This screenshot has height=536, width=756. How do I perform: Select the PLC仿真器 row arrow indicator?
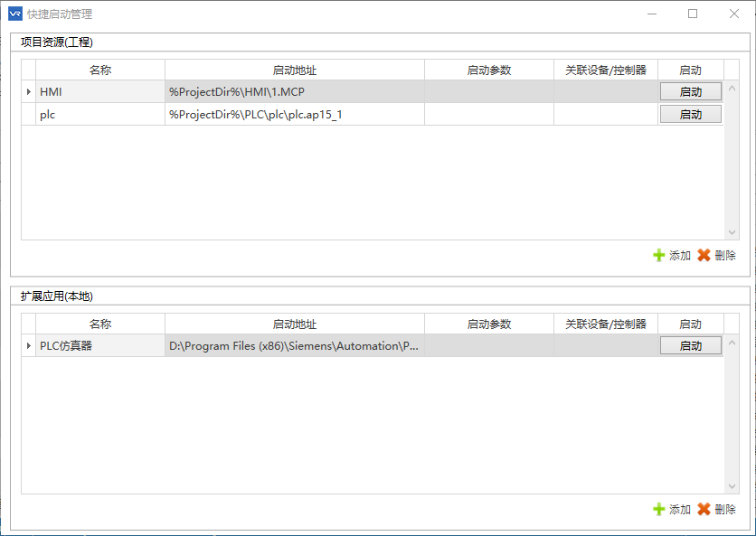pos(28,345)
